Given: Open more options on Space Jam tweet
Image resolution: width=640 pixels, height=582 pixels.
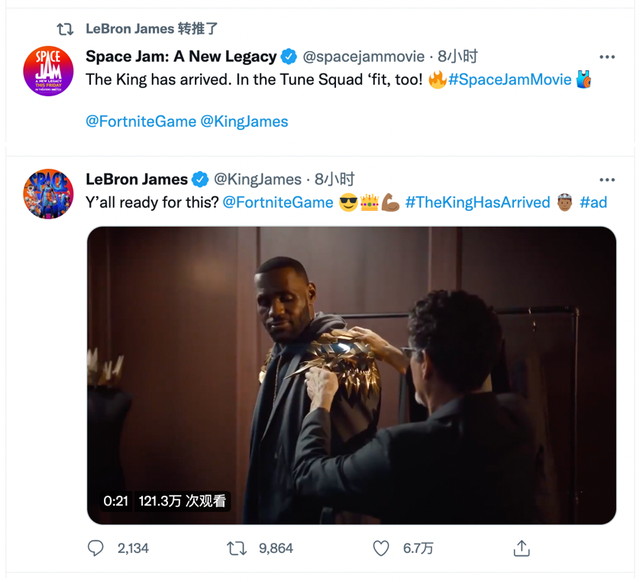Looking at the screenshot, I should 606,56.
